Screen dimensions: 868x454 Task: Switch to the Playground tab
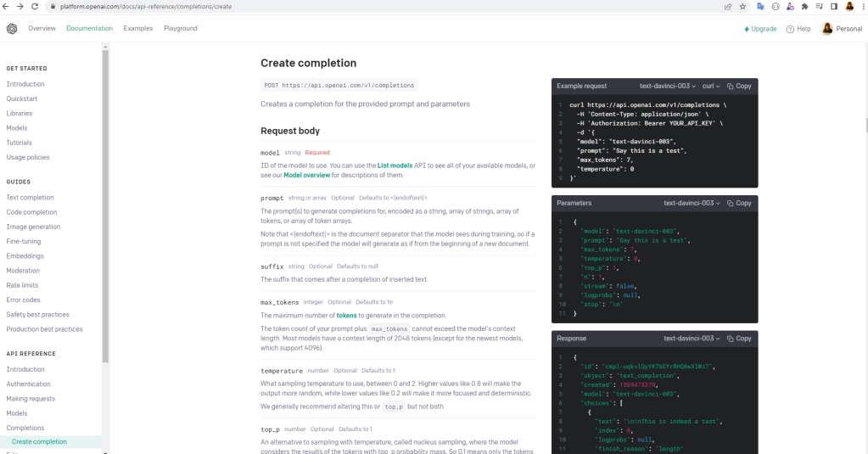(x=180, y=29)
